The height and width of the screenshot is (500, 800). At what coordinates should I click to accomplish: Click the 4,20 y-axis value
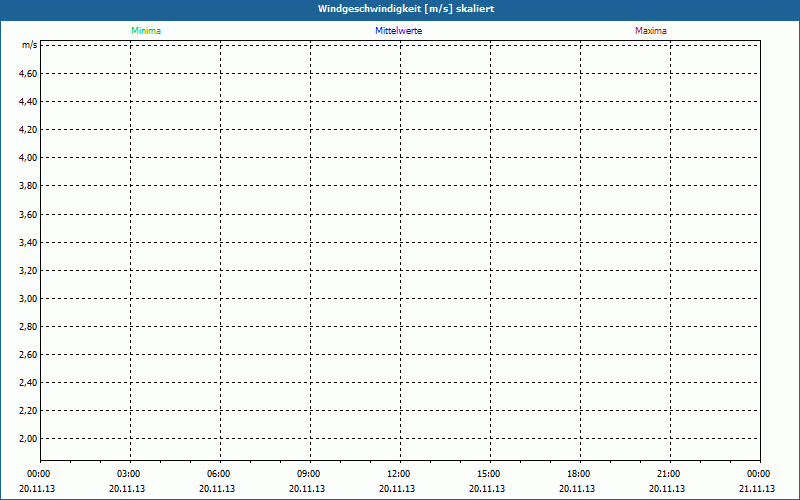click(x=27, y=130)
